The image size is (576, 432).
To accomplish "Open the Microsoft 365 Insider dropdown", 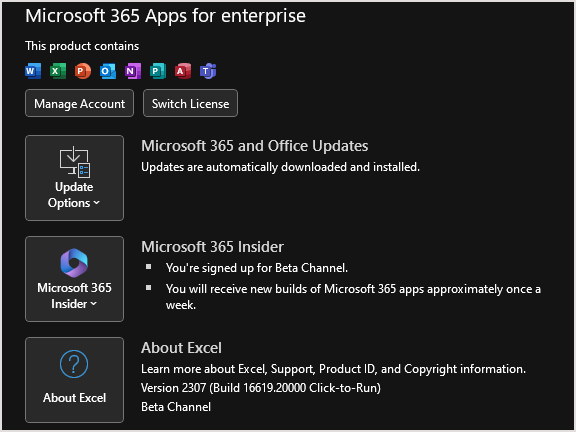I will pyautogui.click(x=75, y=279).
